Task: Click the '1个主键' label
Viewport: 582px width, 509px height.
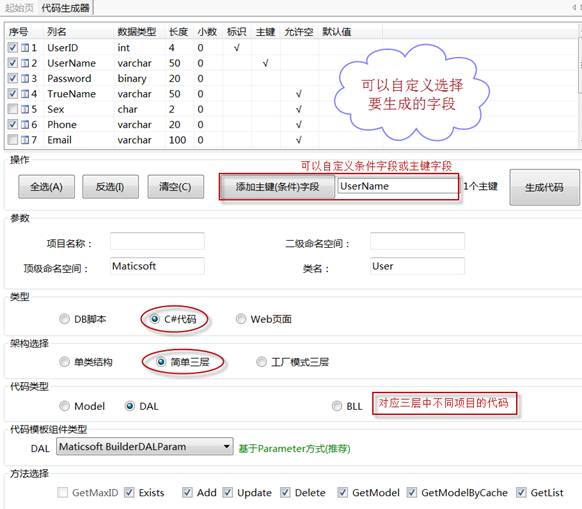Action: (x=480, y=186)
